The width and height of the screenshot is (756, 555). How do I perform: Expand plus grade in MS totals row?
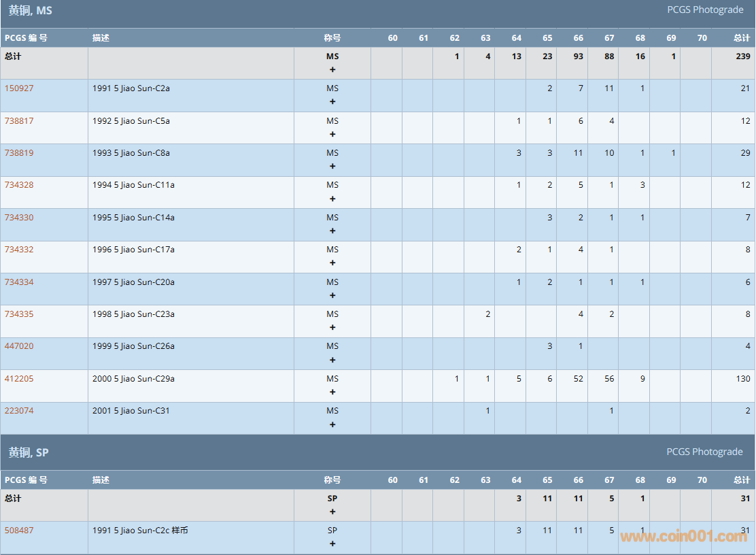(x=332, y=70)
